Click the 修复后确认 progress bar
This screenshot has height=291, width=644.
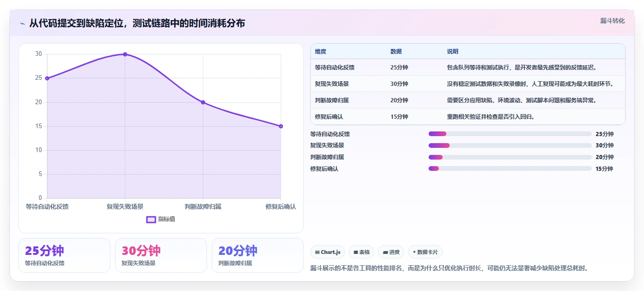[x=510, y=168]
